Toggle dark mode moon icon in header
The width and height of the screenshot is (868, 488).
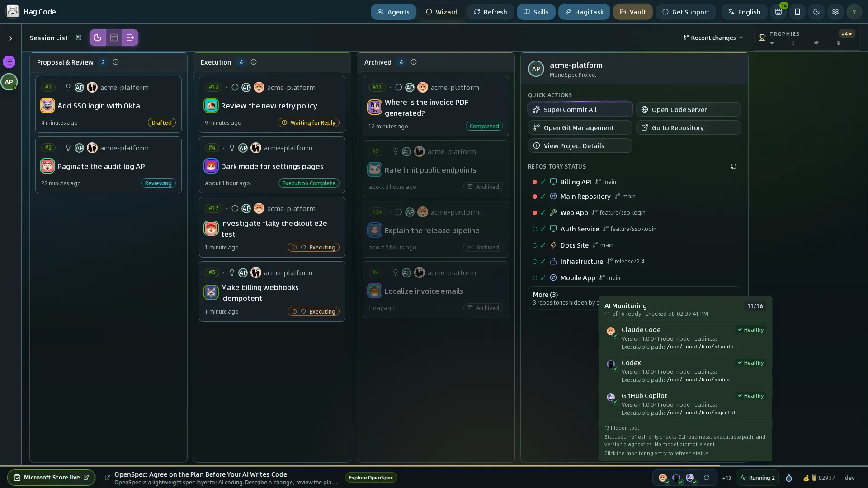click(816, 12)
